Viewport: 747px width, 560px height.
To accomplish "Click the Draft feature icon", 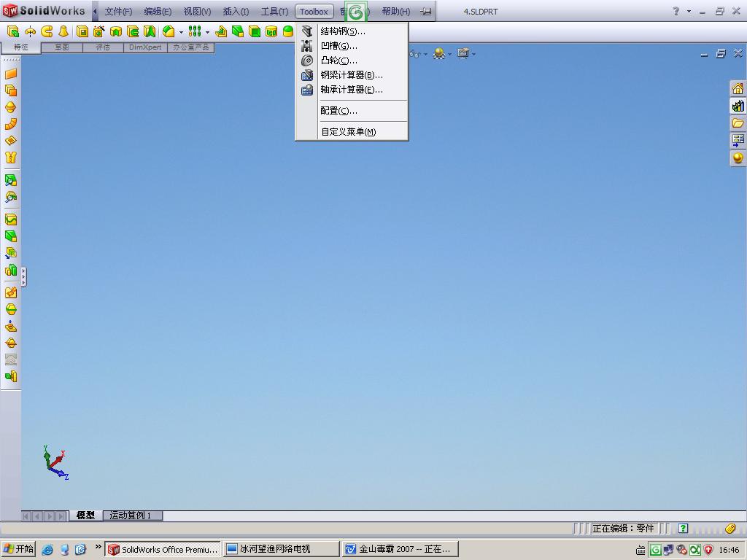I will coord(150,32).
